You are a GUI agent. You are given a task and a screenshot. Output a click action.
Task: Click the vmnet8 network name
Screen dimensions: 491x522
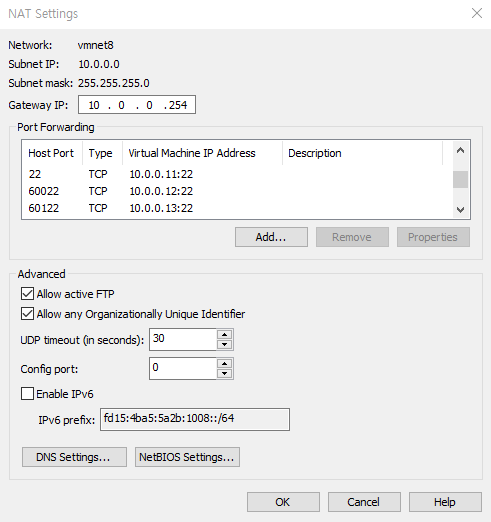coord(96,45)
